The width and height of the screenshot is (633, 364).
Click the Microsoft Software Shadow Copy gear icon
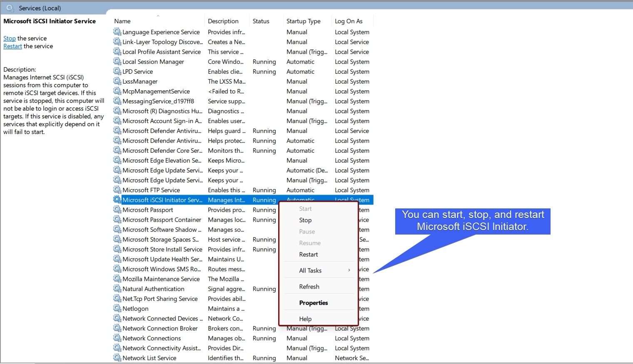click(117, 229)
